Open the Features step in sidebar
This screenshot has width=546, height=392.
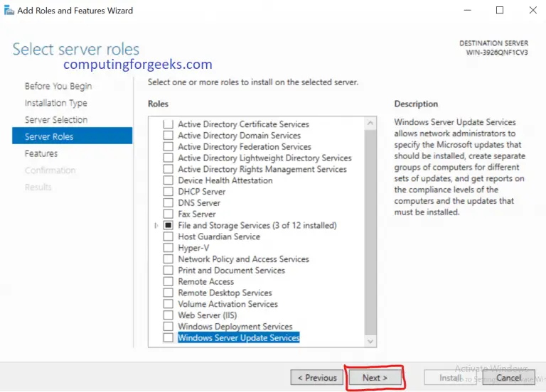pos(41,153)
